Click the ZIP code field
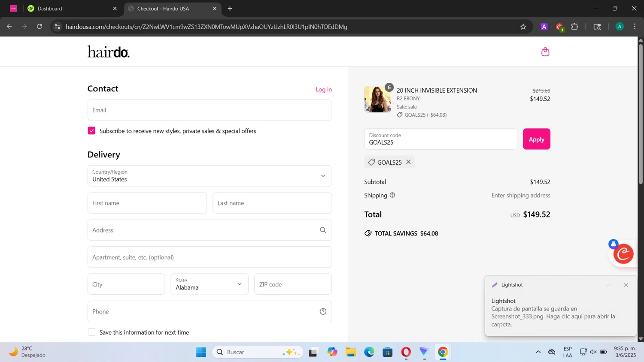This screenshot has width=644, height=362. point(293,284)
